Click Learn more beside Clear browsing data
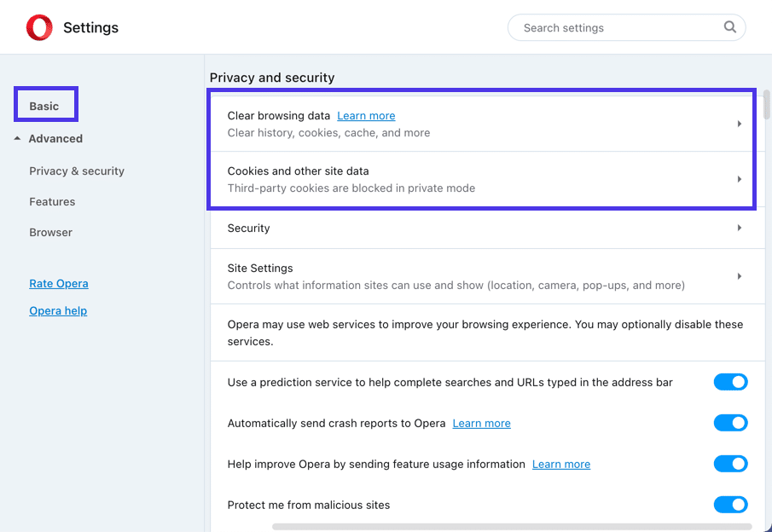772x532 pixels. [366, 115]
